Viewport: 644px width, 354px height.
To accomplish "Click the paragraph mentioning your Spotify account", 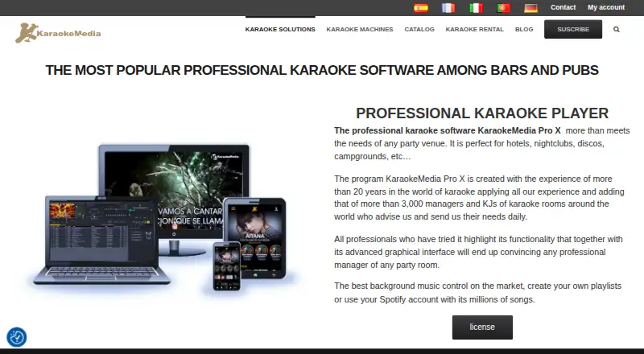I will tap(477, 293).
